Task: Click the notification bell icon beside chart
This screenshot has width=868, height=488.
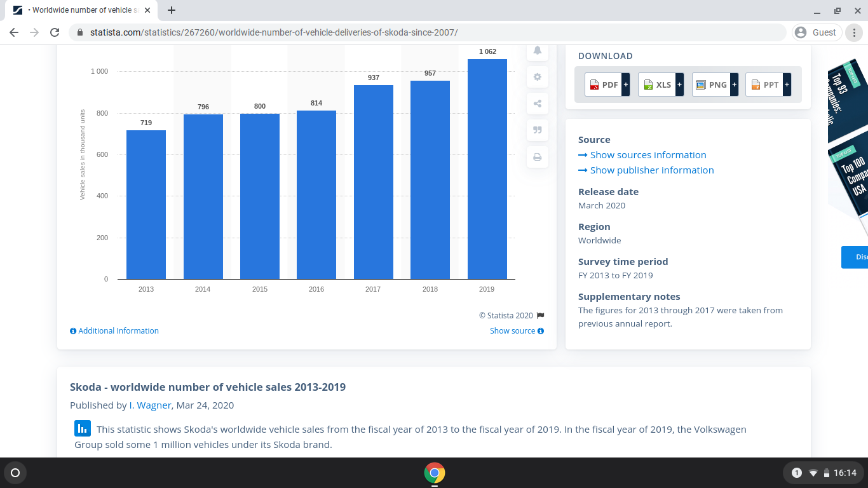Action: [x=538, y=51]
